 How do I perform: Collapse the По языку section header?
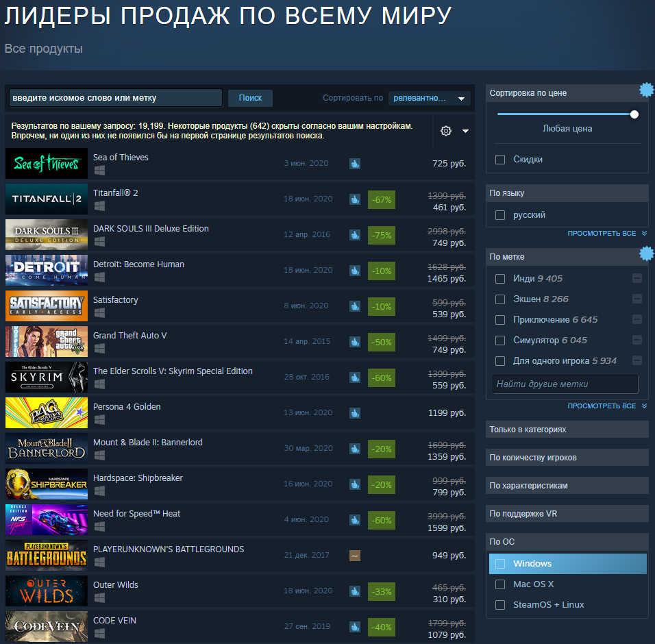[x=567, y=193]
